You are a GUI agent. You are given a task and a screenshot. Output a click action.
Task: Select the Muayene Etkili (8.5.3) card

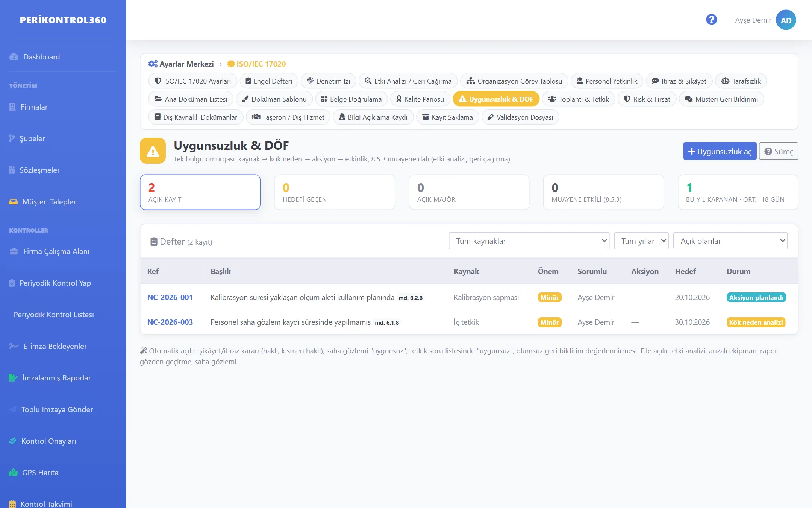point(603,192)
